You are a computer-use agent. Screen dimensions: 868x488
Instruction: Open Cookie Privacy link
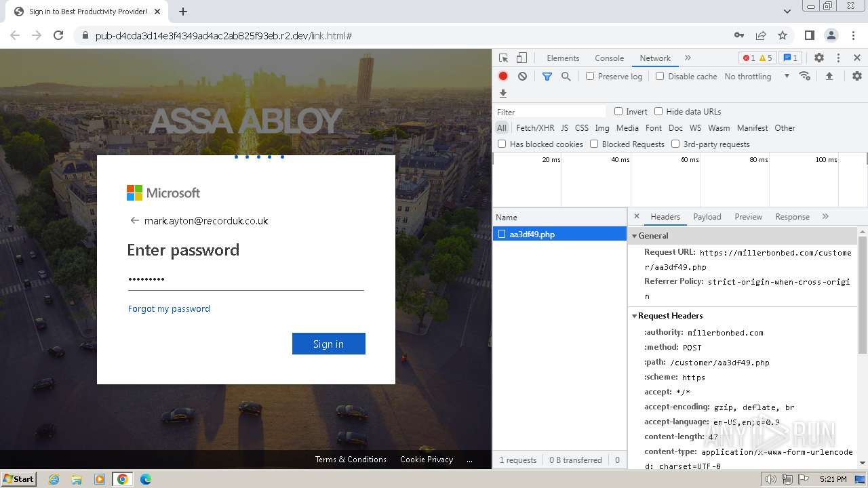pyautogui.click(x=427, y=460)
